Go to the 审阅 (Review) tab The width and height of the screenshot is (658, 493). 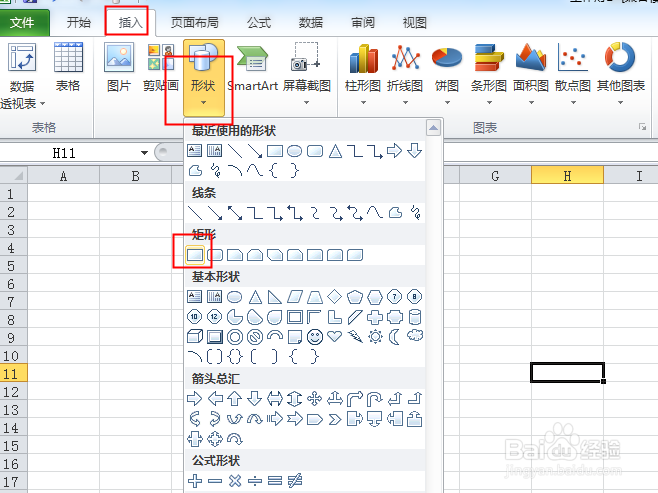click(x=363, y=22)
